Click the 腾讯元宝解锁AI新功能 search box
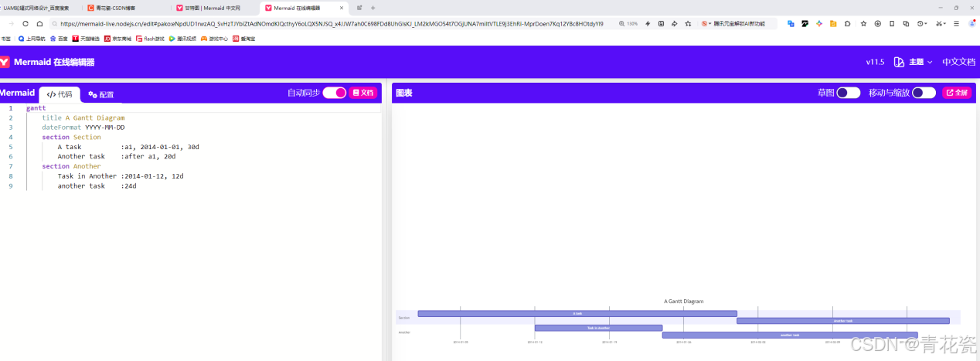The height and width of the screenshot is (361, 980). tap(738, 23)
